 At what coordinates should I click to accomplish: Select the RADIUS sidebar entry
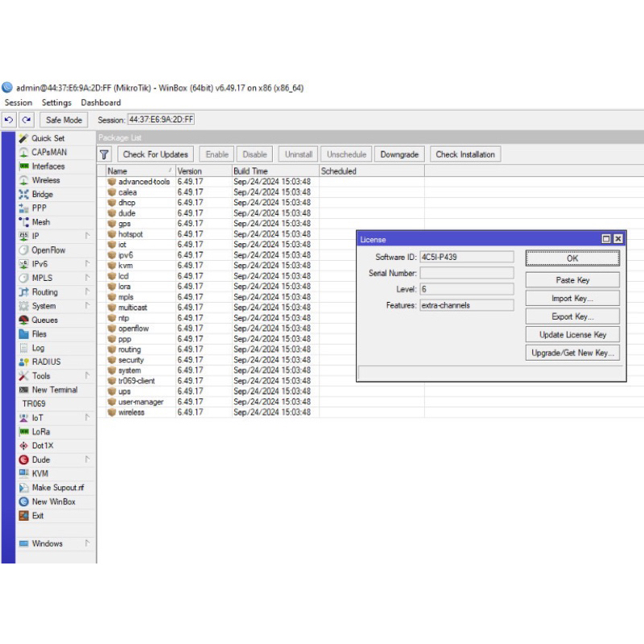[46, 361]
